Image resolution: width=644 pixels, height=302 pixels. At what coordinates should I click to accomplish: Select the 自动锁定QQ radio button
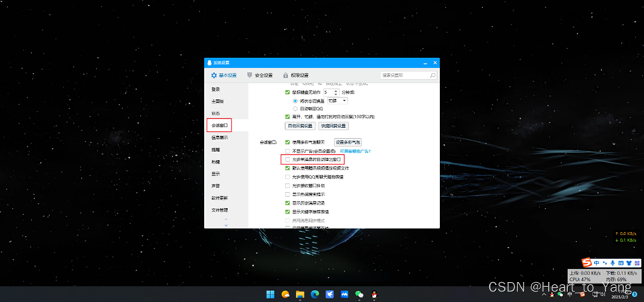[x=295, y=109]
